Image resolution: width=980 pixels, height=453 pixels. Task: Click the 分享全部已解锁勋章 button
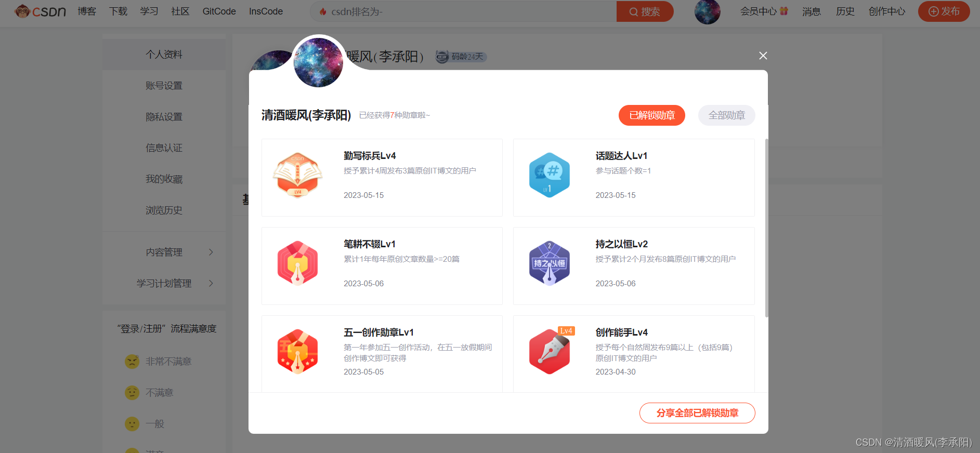(x=697, y=413)
